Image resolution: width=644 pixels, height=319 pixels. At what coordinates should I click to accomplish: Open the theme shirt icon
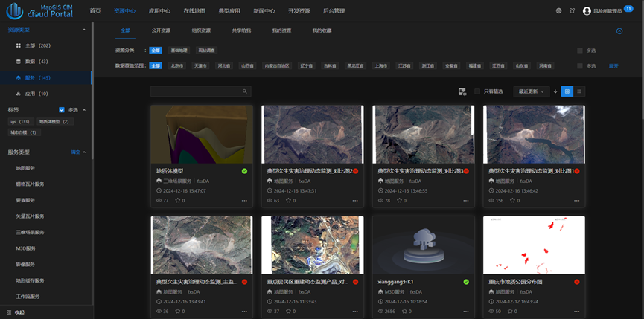tap(572, 11)
